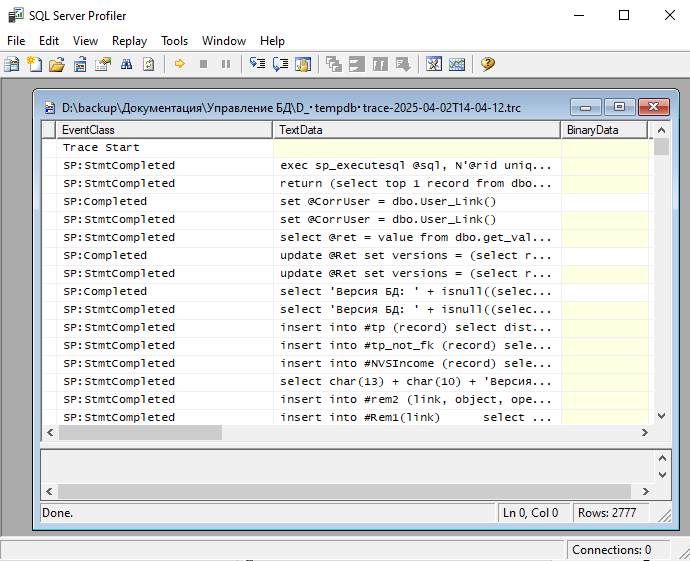Launch Database Engine Tuning Advisor icon

pyautogui.click(x=433, y=64)
